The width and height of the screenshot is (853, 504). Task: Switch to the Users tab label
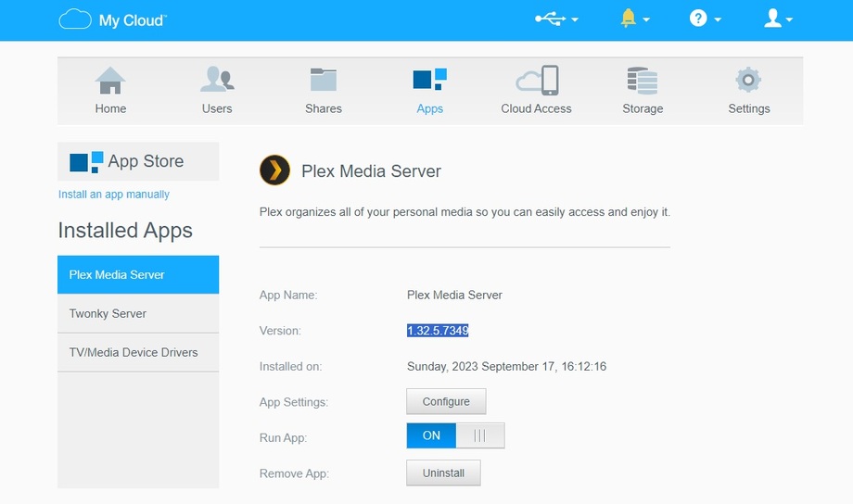[x=217, y=108]
